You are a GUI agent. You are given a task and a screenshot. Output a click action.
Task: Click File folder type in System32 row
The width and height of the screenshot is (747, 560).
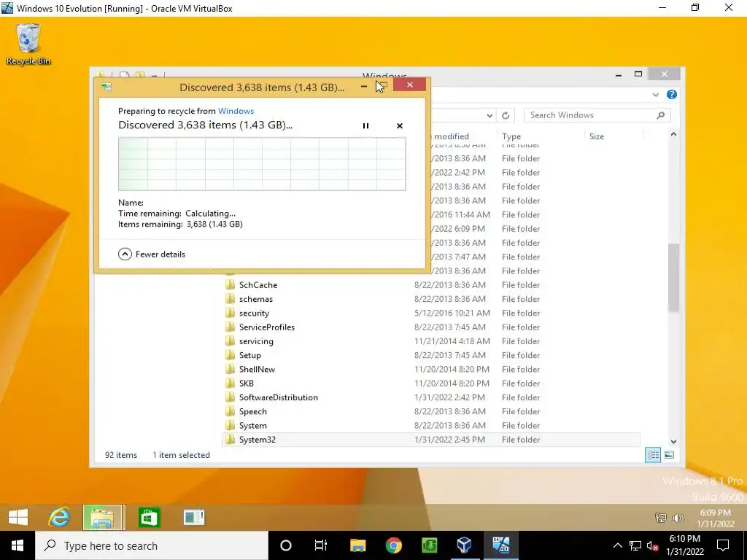click(x=521, y=440)
